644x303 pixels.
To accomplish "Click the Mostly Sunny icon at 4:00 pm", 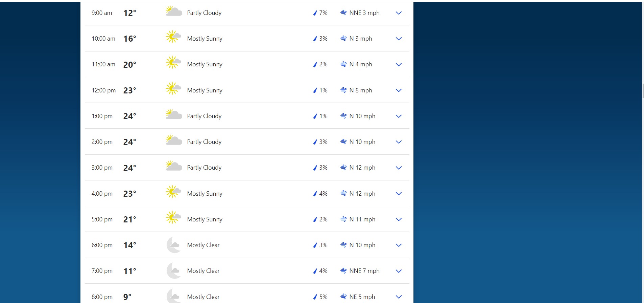I will [x=173, y=192].
